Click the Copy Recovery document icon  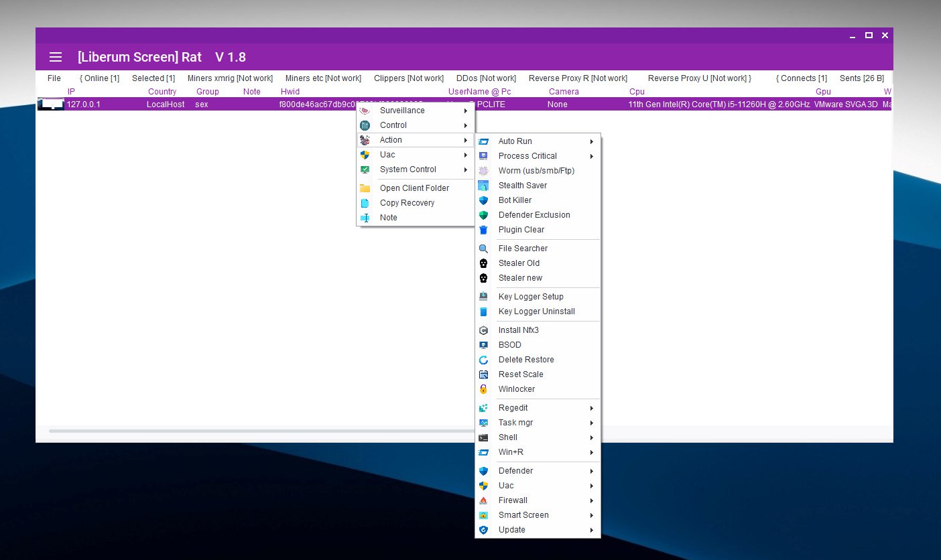coord(365,203)
